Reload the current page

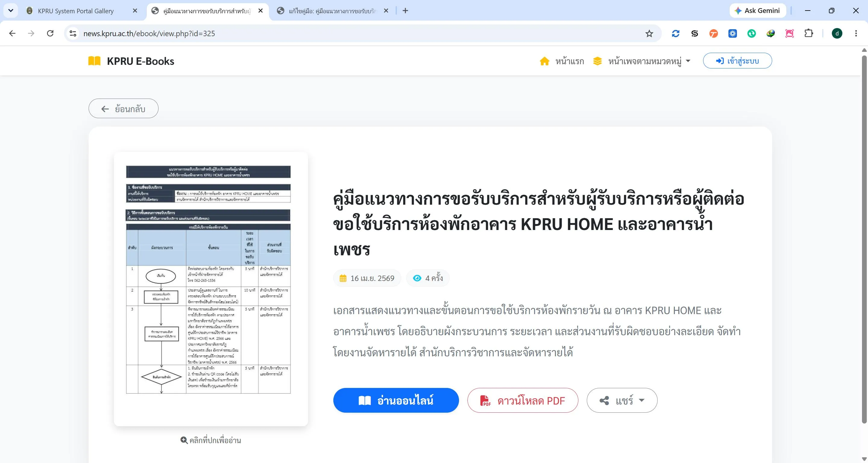coord(50,33)
